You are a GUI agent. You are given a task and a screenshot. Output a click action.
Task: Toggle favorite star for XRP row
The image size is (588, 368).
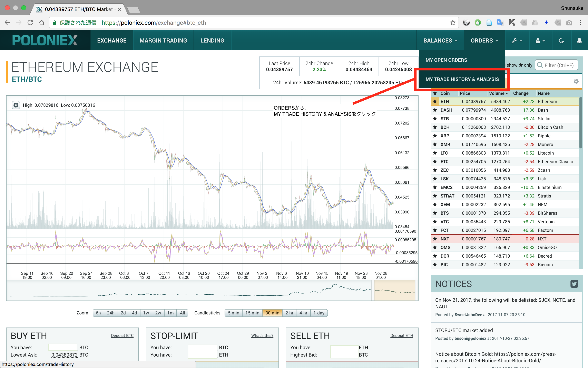point(435,136)
